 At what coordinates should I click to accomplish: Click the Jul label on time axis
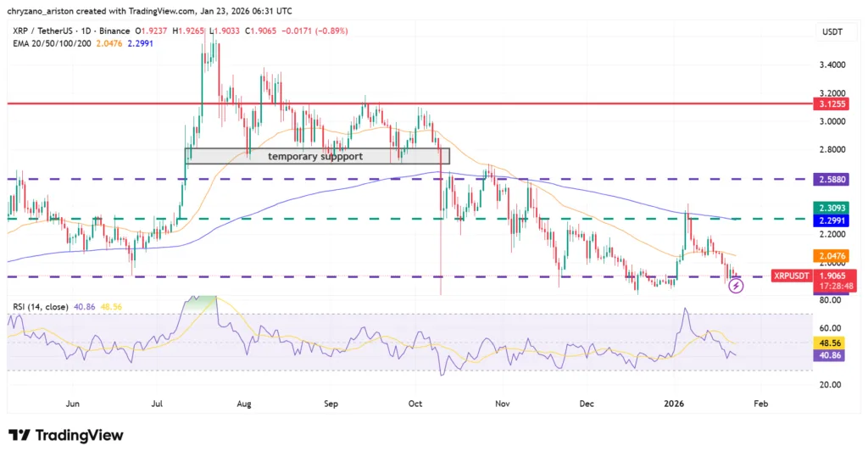(157, 404)
